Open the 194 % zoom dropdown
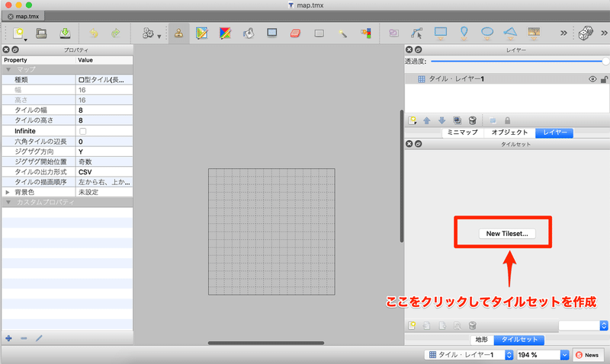610x364 pixels. (564, 355)
